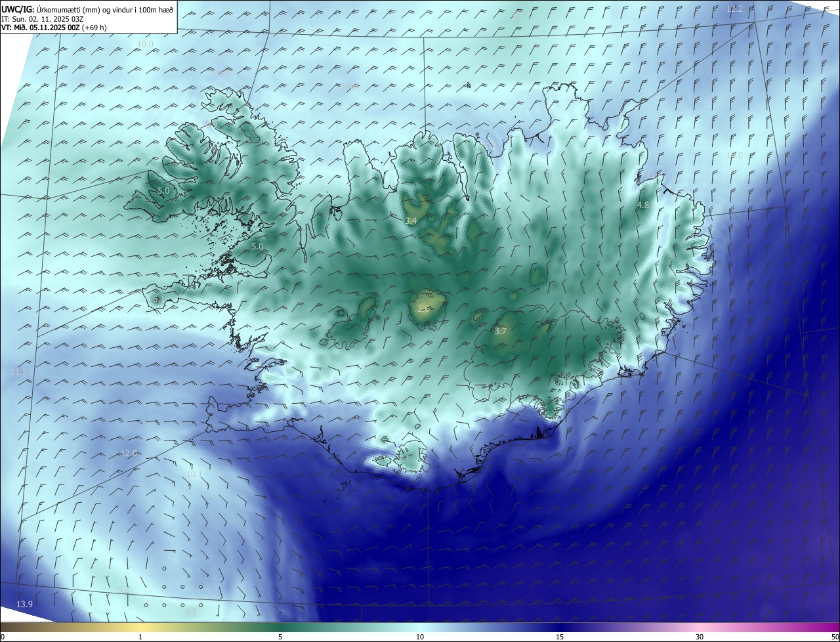Click the "VT: Mið. 05.11.2025 00Z (+69 h)" line
This screenshot has width=840, height=642.
tap(54, 28)
